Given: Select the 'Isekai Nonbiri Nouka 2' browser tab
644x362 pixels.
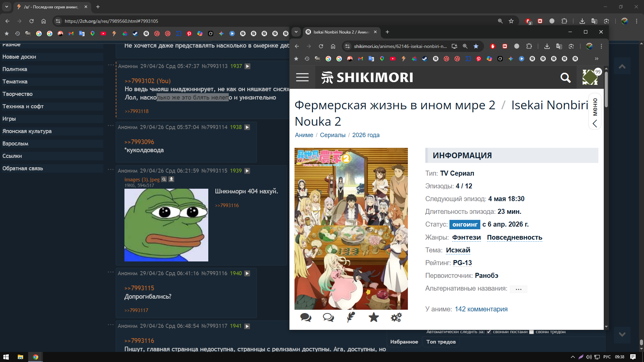Looking at the screenshot, I should [342, 32].
